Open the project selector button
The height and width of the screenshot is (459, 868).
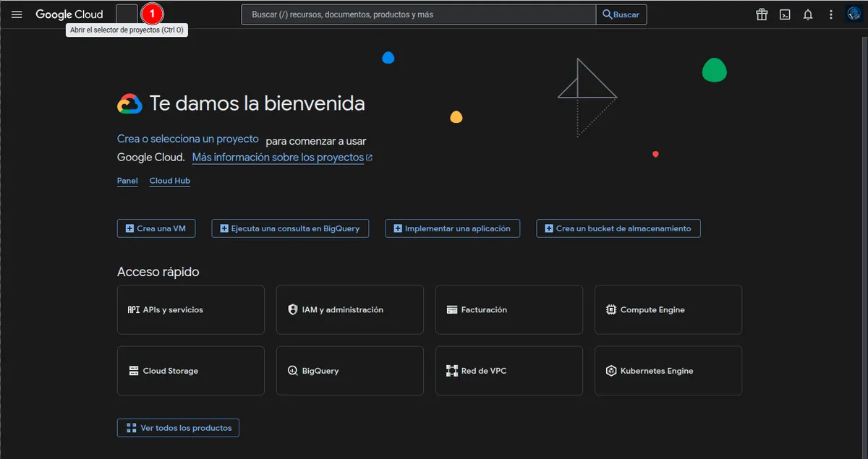click(127, 14)
